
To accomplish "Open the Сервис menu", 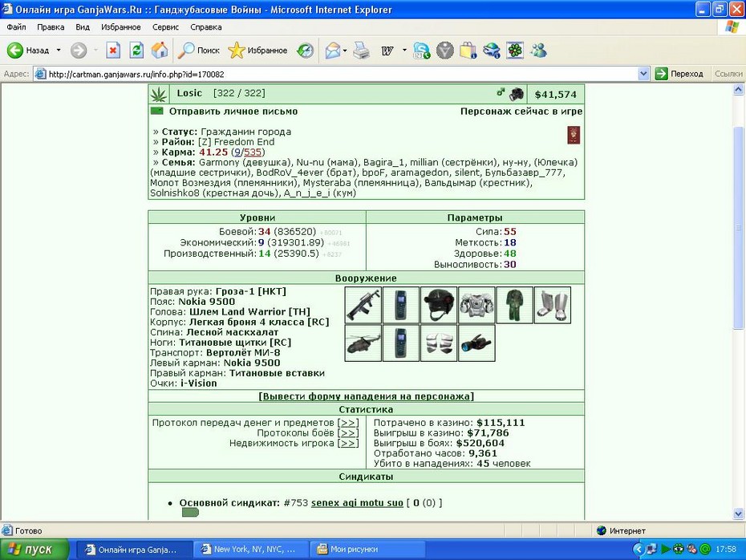I will click(x=165, y=27).
